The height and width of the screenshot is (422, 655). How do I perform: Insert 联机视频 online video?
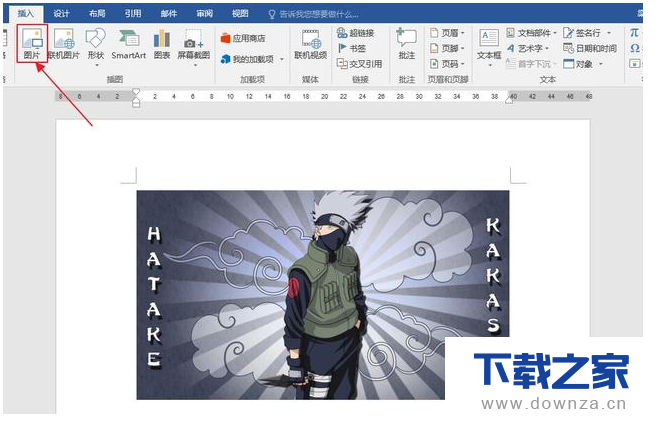(310, 44)
